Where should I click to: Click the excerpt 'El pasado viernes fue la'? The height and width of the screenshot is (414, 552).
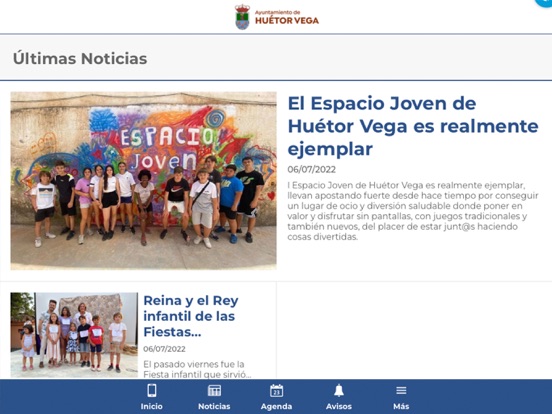coord(197,369)
